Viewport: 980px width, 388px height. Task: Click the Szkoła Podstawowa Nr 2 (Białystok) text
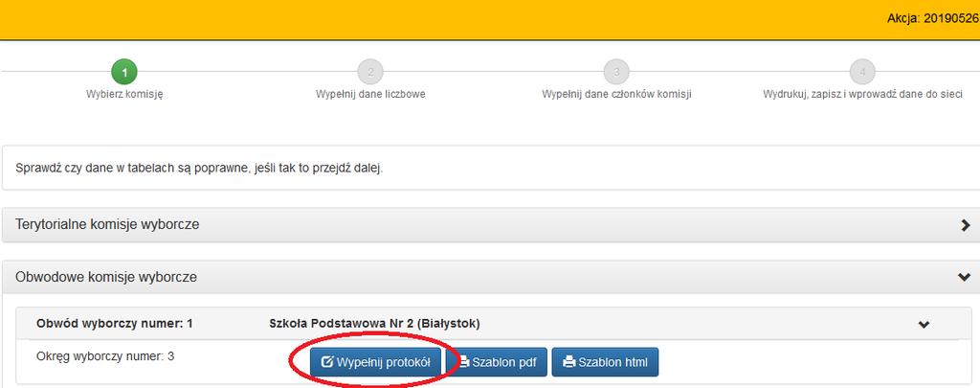(x=374, y=324)
